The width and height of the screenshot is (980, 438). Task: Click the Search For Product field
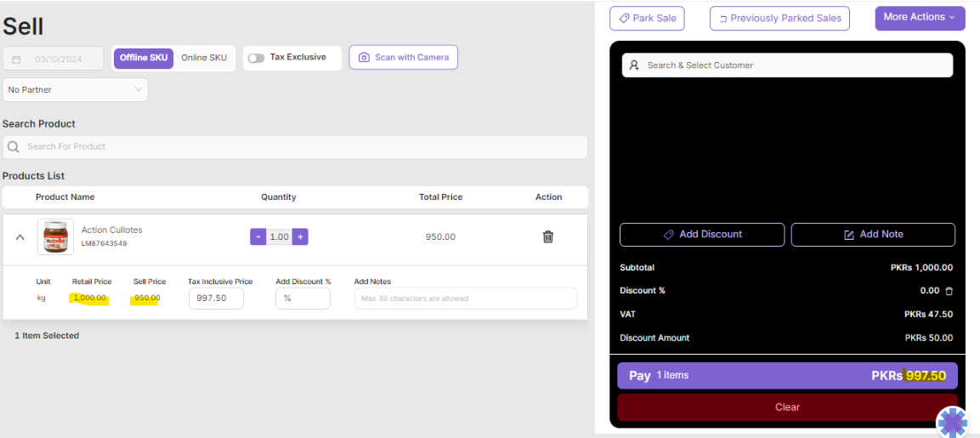295,146
